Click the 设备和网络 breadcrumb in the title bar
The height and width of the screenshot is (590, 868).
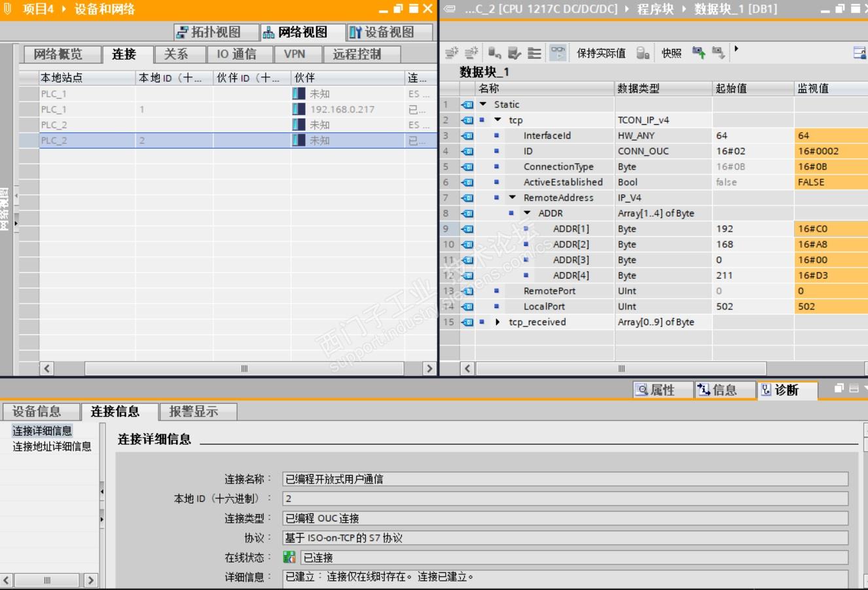pyautogui.click(x=105, y=9)
